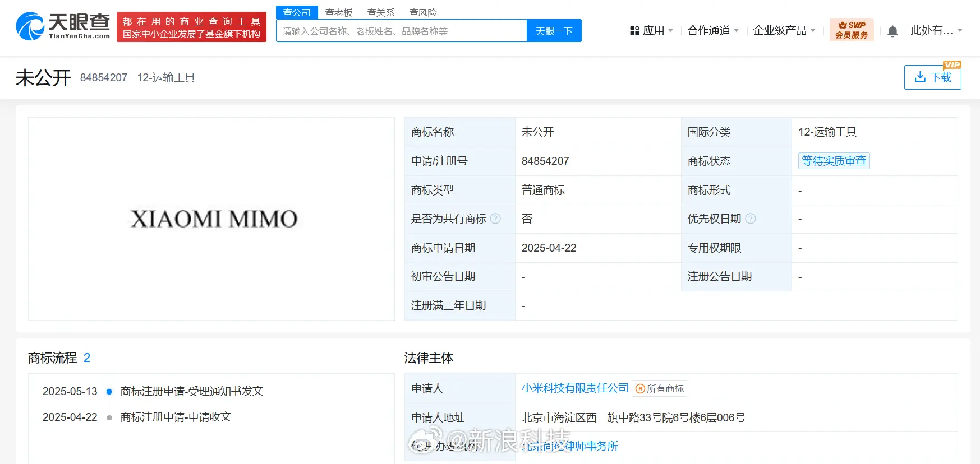980x464 pixels.
Task: Expand the 合作通道 dropdown menu
Action: click(713, 31)
